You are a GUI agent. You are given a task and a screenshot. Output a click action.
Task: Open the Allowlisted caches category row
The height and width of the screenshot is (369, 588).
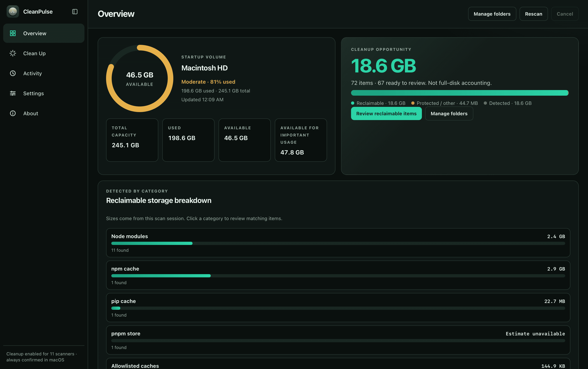pyautogui.click(x=338, y=364)
